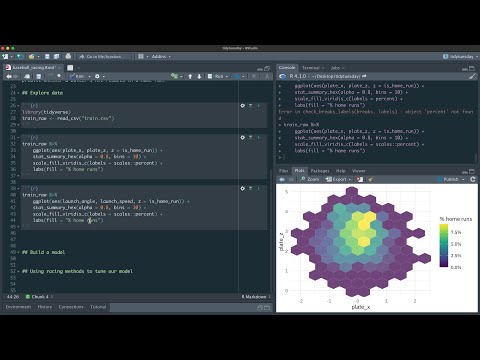
Task: Clear all plots with broom icon
Action: [370, 179]
